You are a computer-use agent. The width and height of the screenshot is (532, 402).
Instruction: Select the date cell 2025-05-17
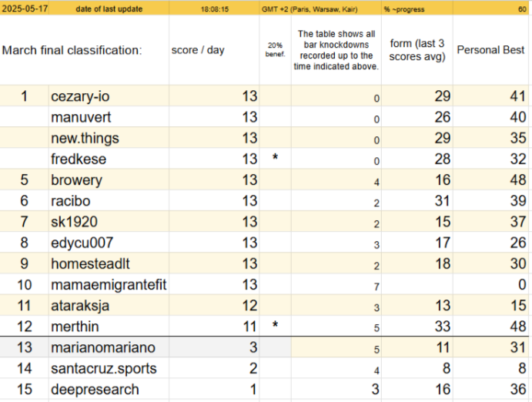click(x=25, y=8)
